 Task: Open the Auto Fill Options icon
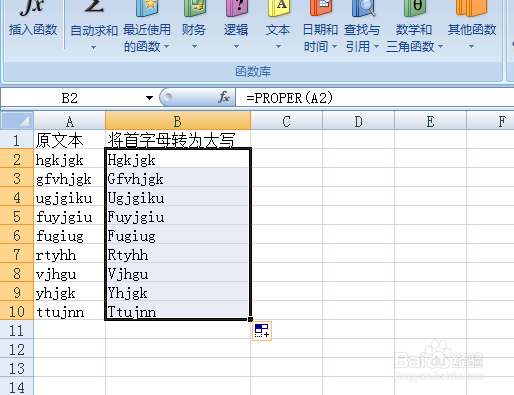point(262,331)
